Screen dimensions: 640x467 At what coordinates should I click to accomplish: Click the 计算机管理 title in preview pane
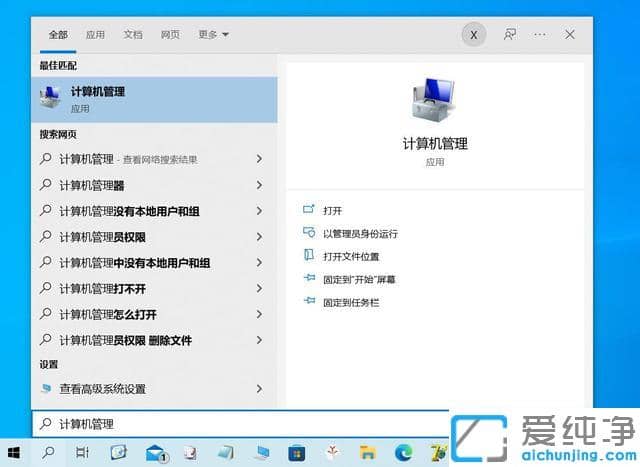[435, 144]
